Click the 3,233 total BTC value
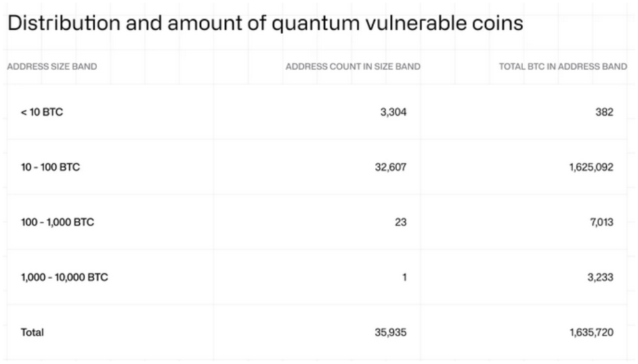The width and height of the screenshot is (638, 364). click(599, 277)
